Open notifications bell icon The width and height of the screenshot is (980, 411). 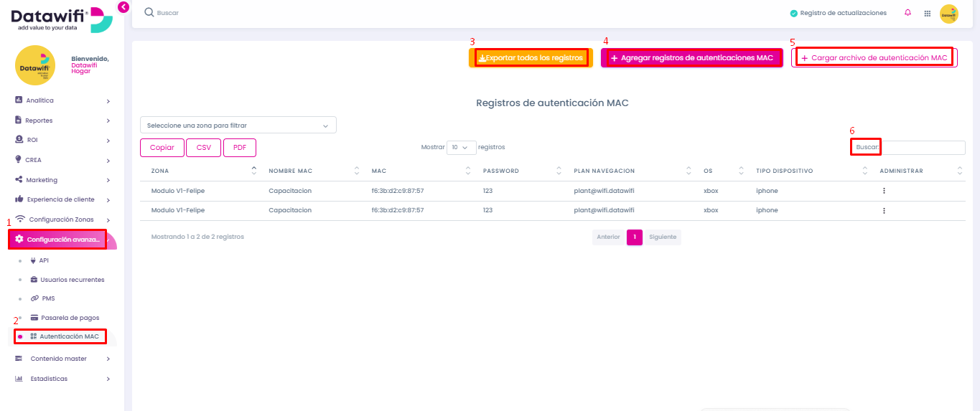[x=908, y=13]
